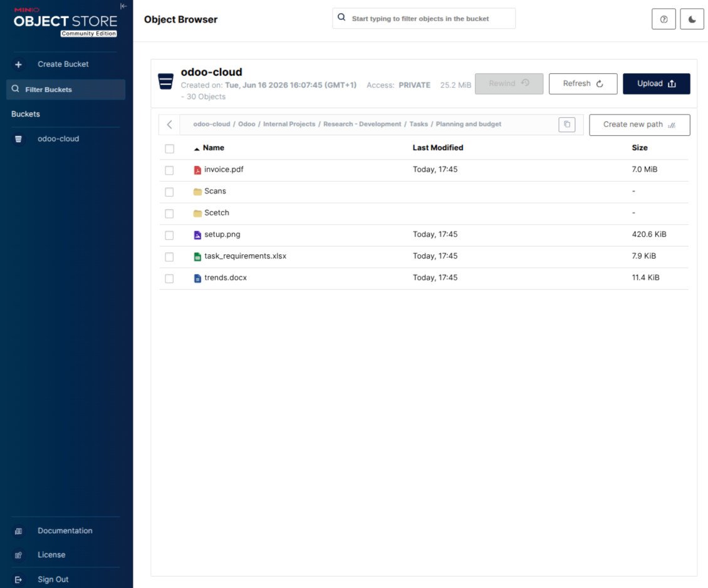Click the MinIO Object Store logo
Screen dimensions: 708x588
[65, 22]
